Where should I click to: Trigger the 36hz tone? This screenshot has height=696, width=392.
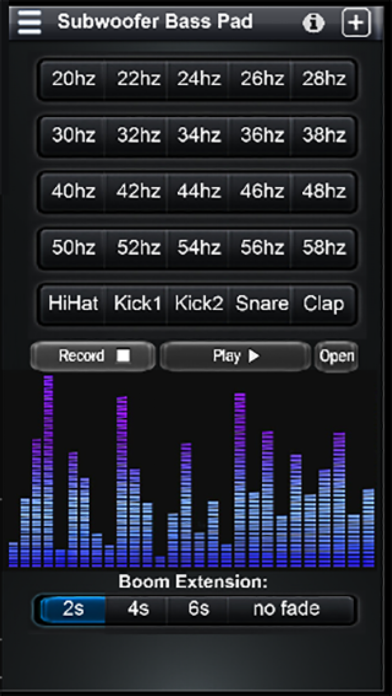pos(260,135)
